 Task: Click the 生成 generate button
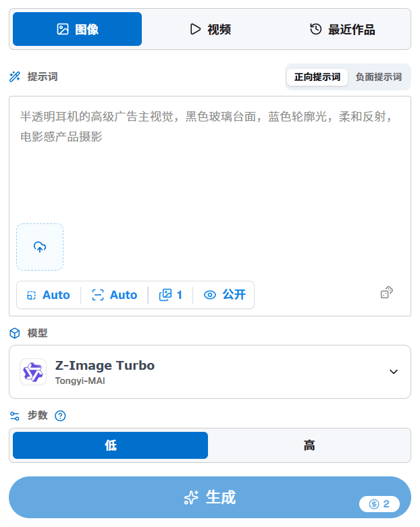(x=210, y=497)
